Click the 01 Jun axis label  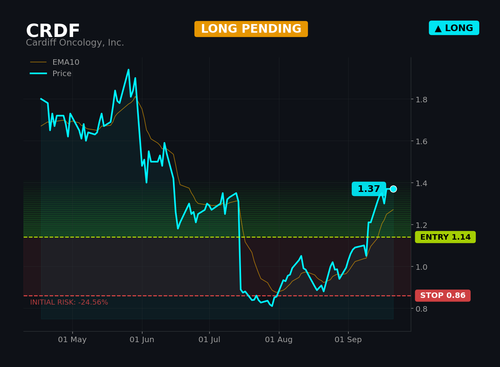coord(142,340)
